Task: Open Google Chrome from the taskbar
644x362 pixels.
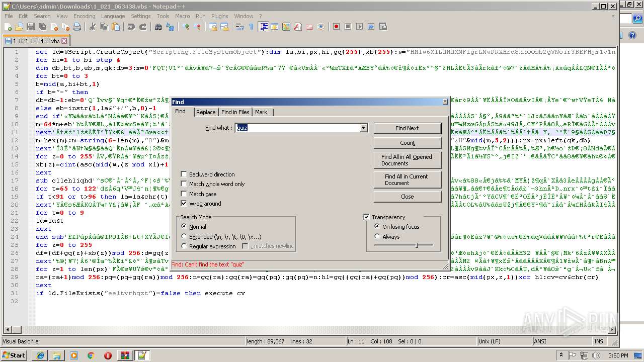Action: coord(91,355)
